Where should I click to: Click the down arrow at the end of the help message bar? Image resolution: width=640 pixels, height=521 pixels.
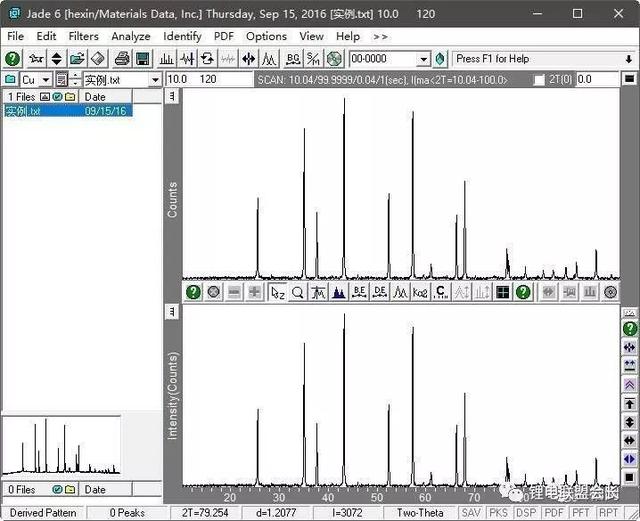point(629,59)
